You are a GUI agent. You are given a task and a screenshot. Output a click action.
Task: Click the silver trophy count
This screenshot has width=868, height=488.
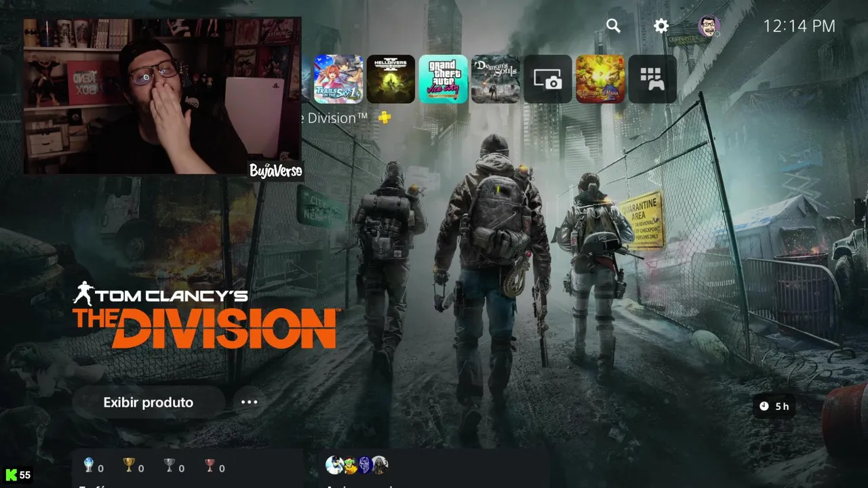tap(174, 466)
